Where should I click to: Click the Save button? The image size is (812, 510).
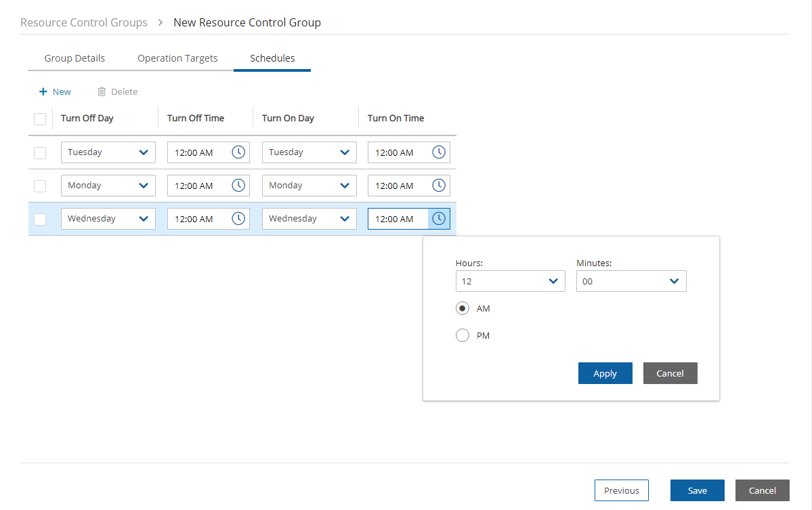697,490
